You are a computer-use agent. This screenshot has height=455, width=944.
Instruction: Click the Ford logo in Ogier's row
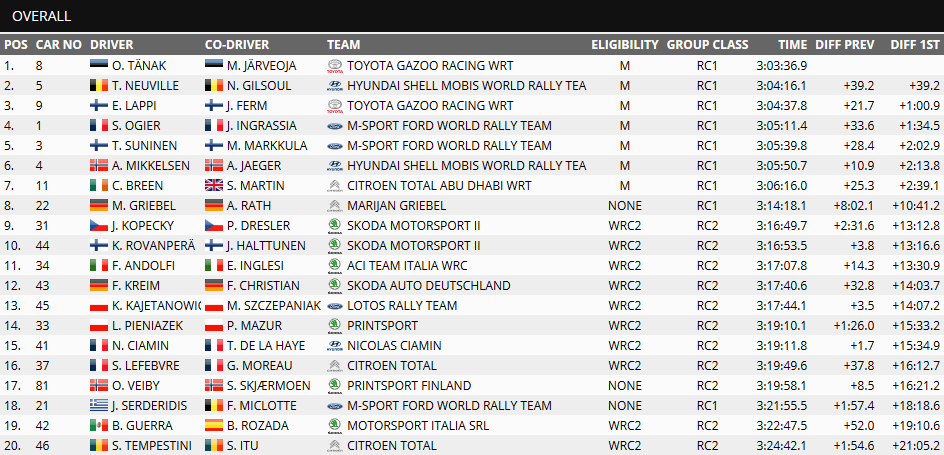[335, 126]
